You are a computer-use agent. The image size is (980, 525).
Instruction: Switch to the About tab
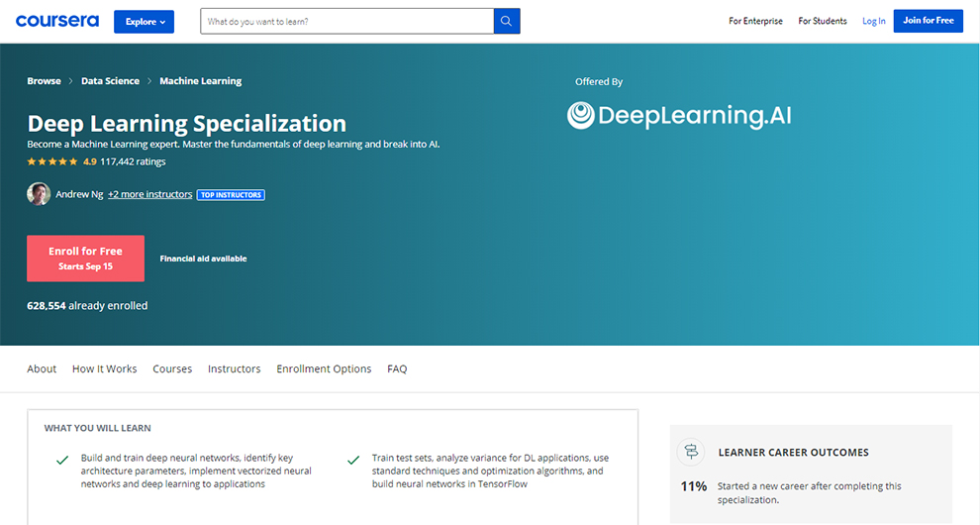point(42,368)
